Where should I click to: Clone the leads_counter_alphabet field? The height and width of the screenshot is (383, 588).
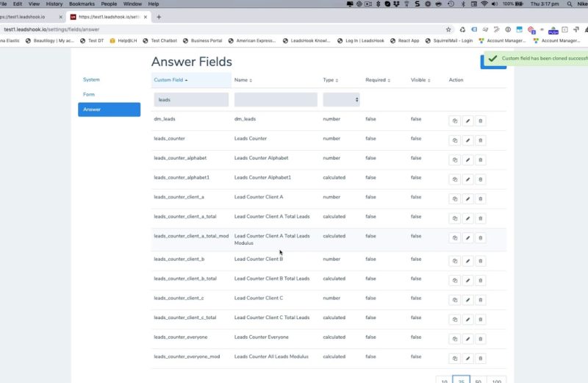point(454,160)
